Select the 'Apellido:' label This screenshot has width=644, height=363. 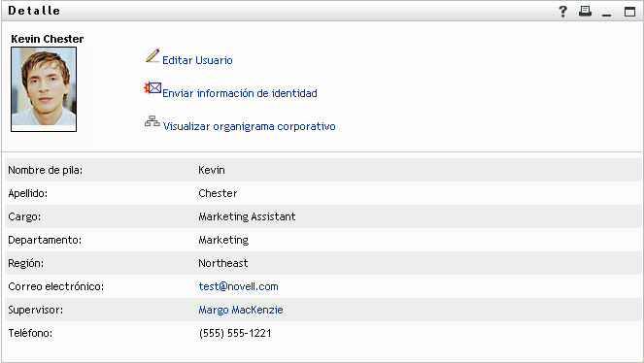click(x=28, y=193)
